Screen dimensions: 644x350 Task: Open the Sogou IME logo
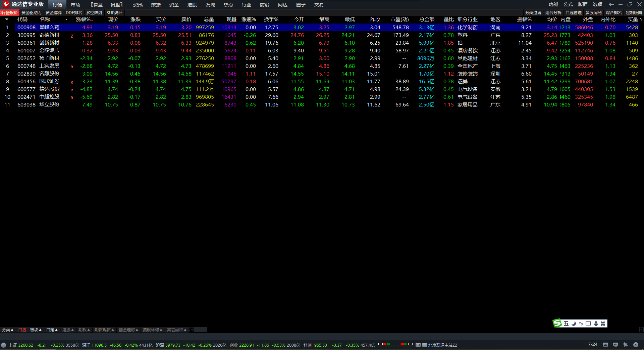coord(557,323)
